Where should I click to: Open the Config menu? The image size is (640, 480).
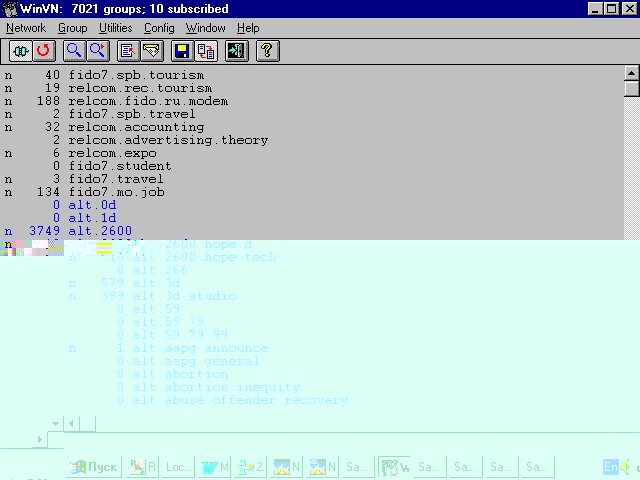pyautogui.click(x=159, y=28)
